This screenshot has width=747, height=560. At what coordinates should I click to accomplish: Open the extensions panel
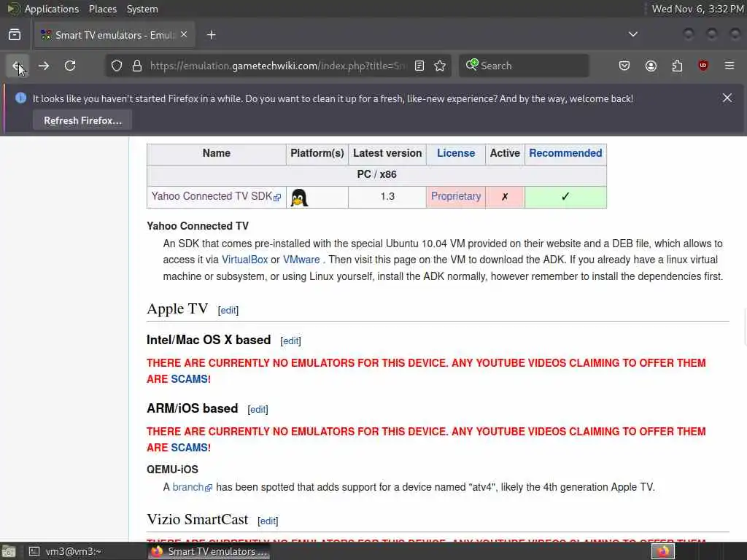[677, 66]
